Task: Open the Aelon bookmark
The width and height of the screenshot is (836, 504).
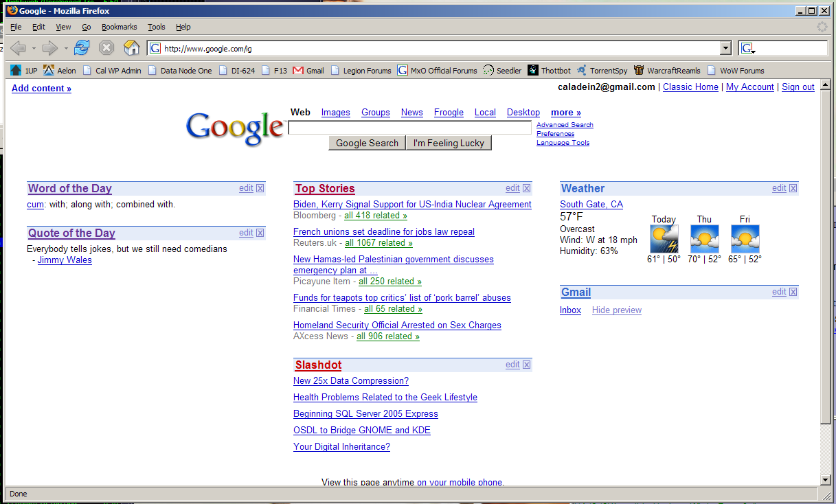Action: 60,70
